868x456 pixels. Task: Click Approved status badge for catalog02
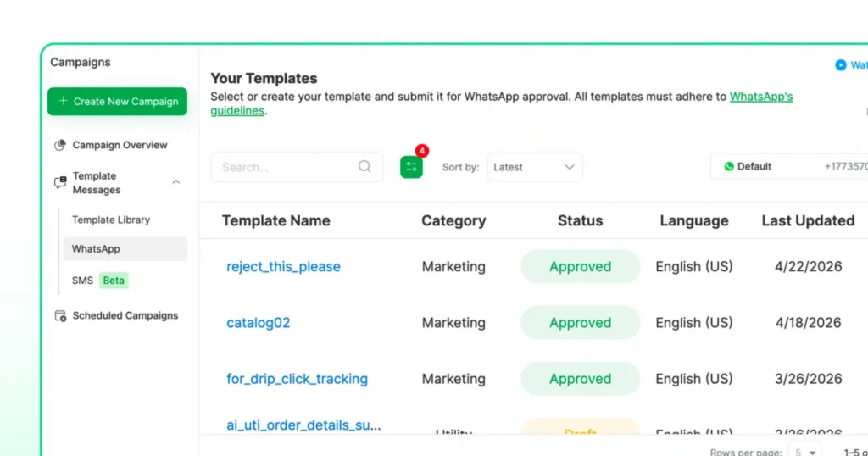point(580,323)
